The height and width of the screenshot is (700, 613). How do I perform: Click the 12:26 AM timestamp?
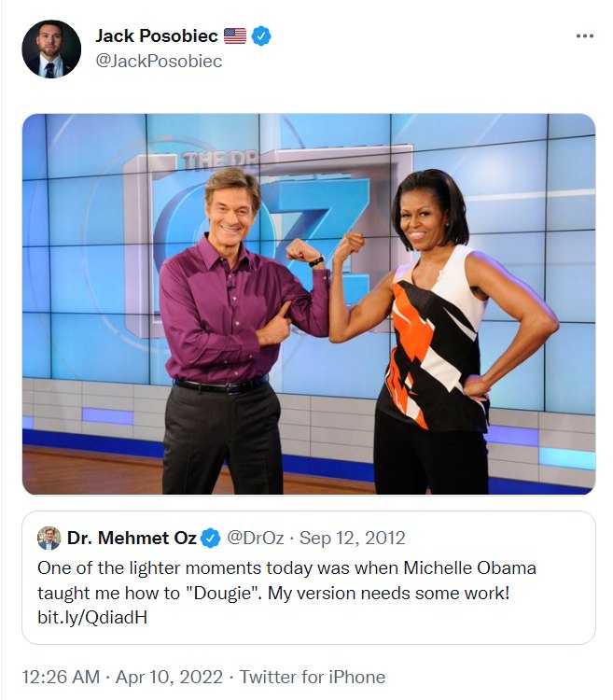tap(62, 677)
